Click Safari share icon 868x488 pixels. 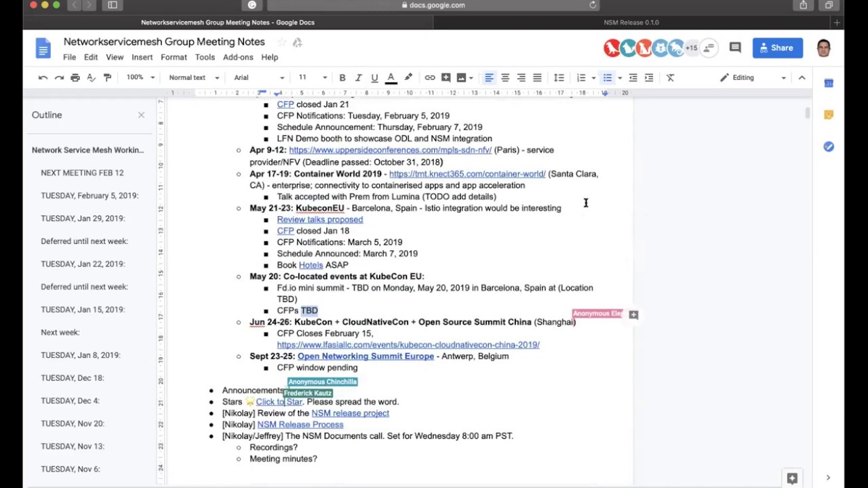[x=804, y=5]
